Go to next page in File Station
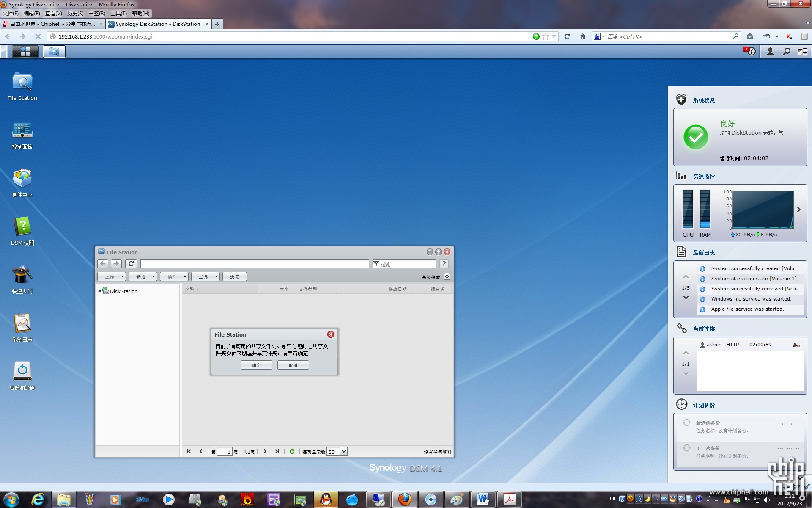Image resolution: width=812 pixels, height=508 pixels. tap(265, 452)
